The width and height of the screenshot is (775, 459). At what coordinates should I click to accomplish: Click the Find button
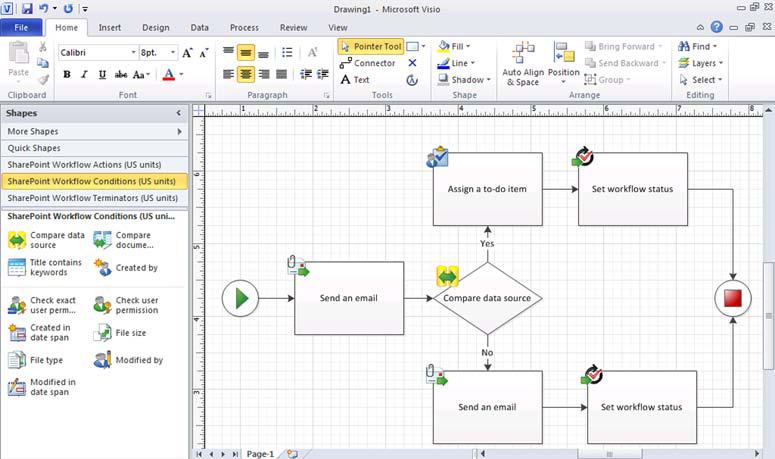[697, 46]
